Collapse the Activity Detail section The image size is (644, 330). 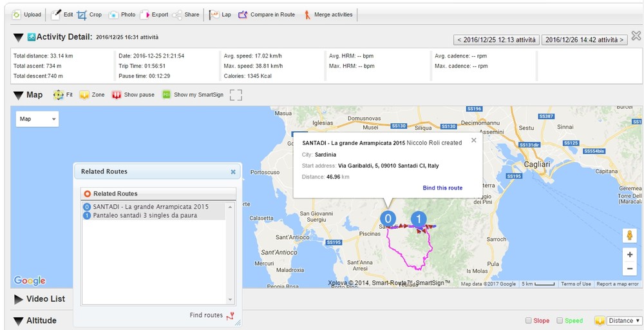point(19,37)
